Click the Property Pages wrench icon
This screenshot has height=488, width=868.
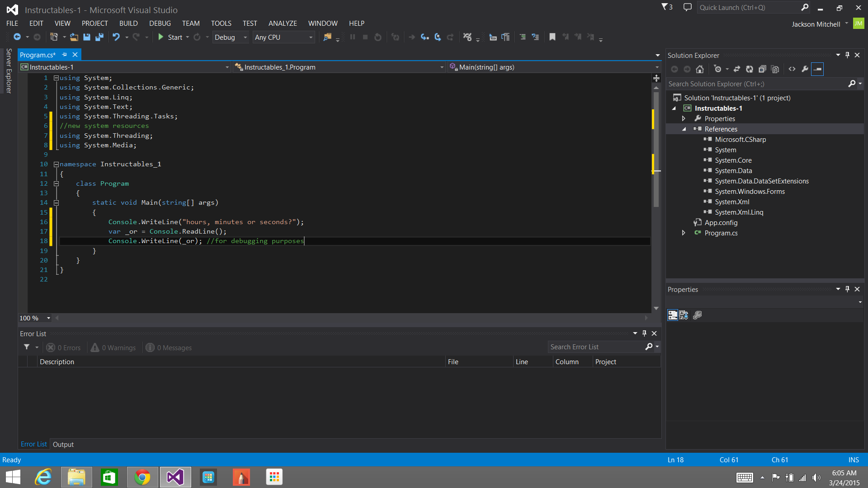[x=698, y=315]
